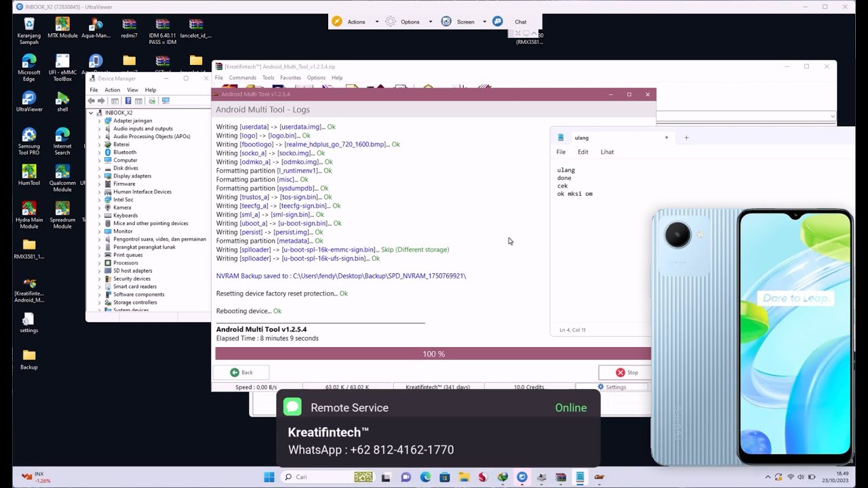Screen dimensions: 868x488
Task: Select the IDM 6.40.11 archive icon
Action: pos(162,31)
